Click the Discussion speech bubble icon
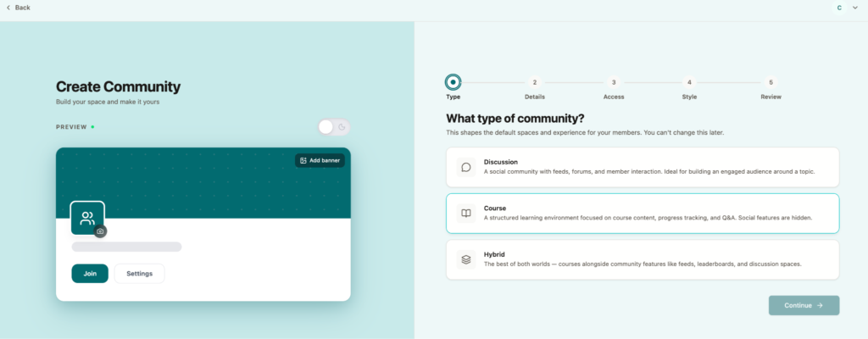This screenshot has width=868, height=339. click(x=465, y=167)
